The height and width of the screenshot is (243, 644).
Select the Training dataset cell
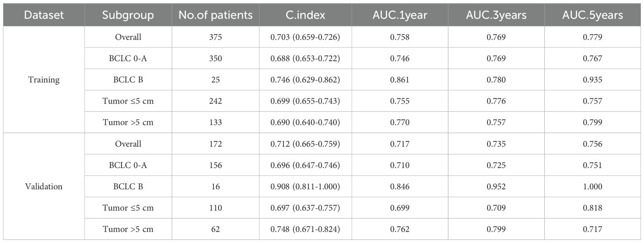pyautogui.click(x=44, y=80)
